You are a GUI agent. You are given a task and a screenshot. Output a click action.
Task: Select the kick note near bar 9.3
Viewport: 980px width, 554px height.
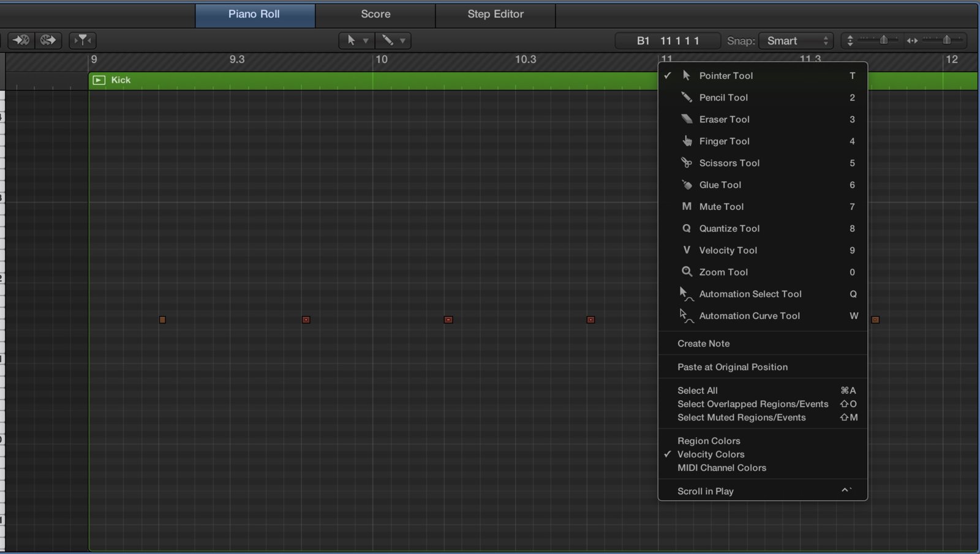click(x=306, y=320)
